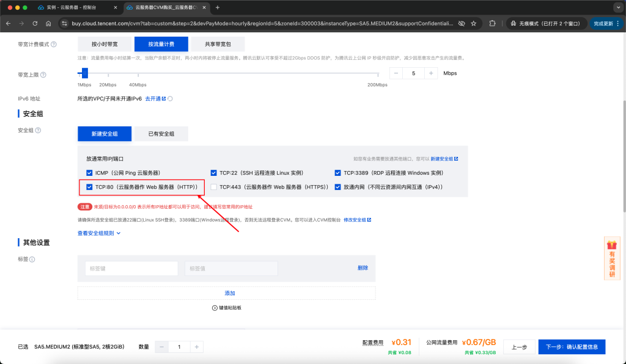The image size is (626, 364).
Task: Enable the TCP:443 HTTPS checkbox
Action: [x=213, y=186]
